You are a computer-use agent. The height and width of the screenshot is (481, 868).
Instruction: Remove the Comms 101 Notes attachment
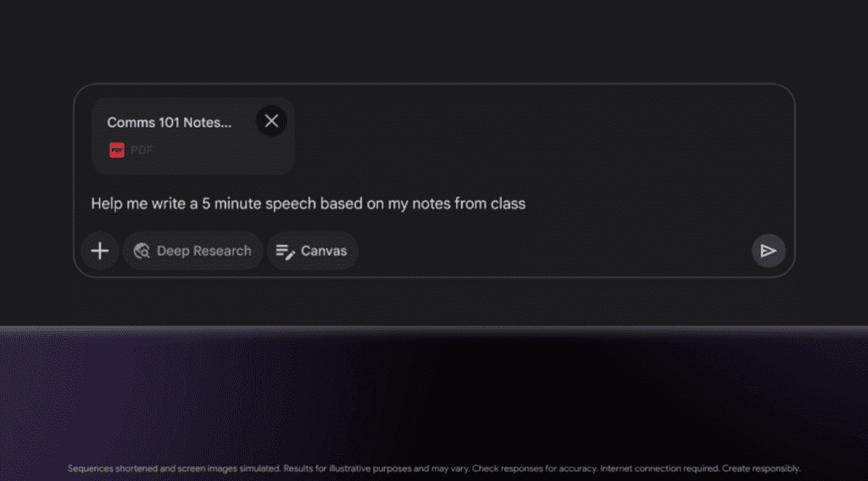tap(271, 121)
